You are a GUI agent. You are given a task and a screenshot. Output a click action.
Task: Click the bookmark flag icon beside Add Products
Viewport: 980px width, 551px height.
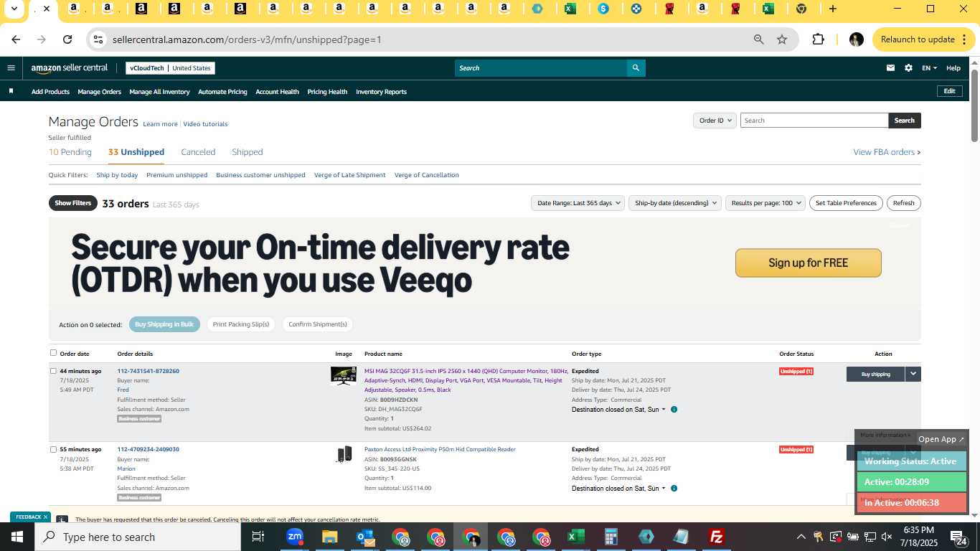11,91
